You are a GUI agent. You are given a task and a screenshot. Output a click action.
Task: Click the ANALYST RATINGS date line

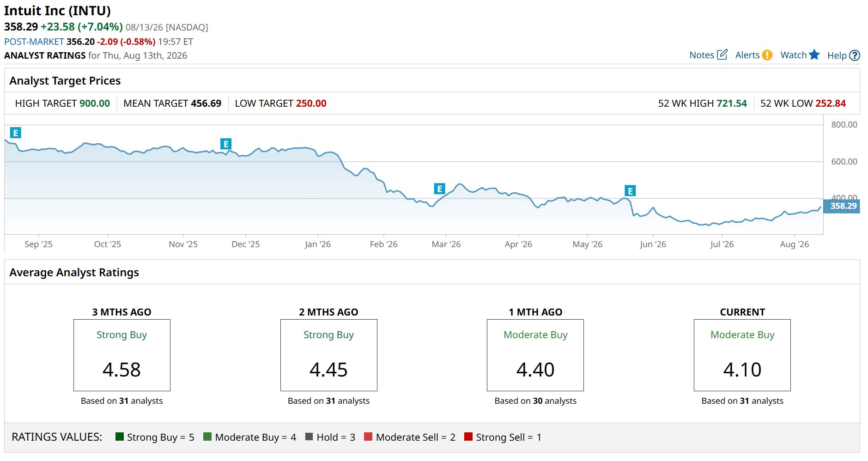[x=96, y=55]
